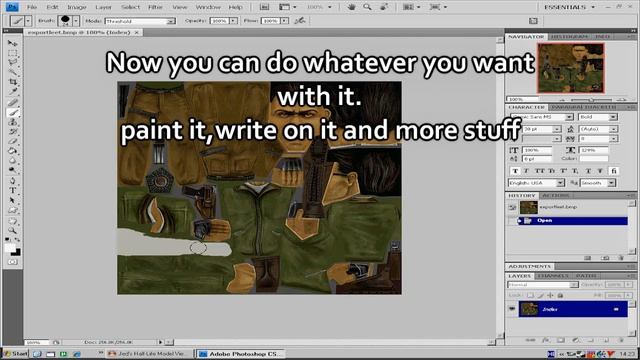Click the foreground color swatch
The image size is (640, 360).
(x=10, y=248)
